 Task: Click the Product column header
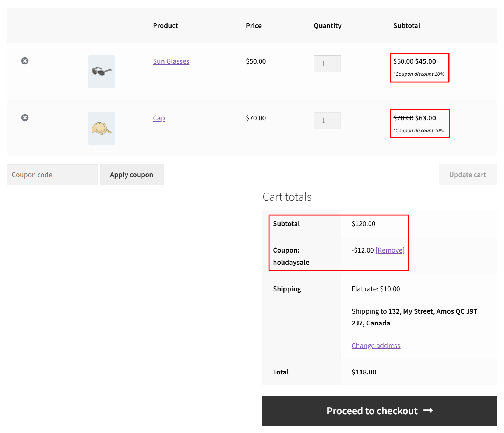click(x=165, y=26)
